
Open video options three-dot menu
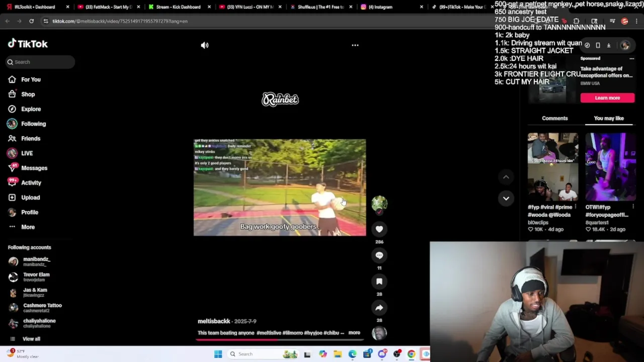355,45
